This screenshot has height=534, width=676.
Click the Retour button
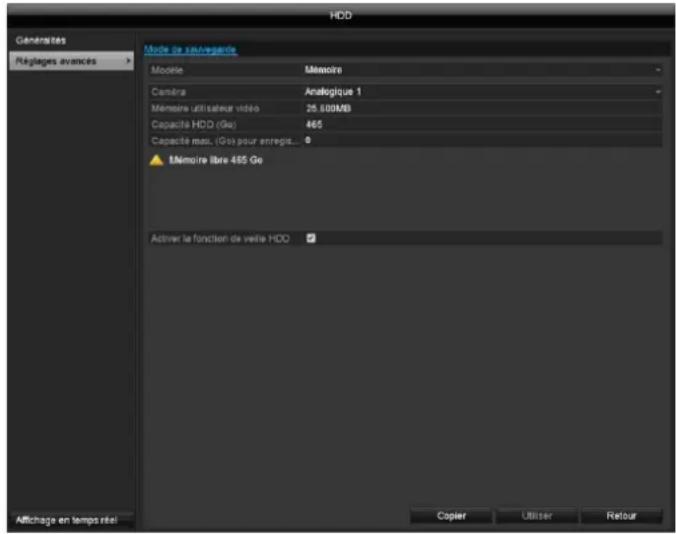621,515
